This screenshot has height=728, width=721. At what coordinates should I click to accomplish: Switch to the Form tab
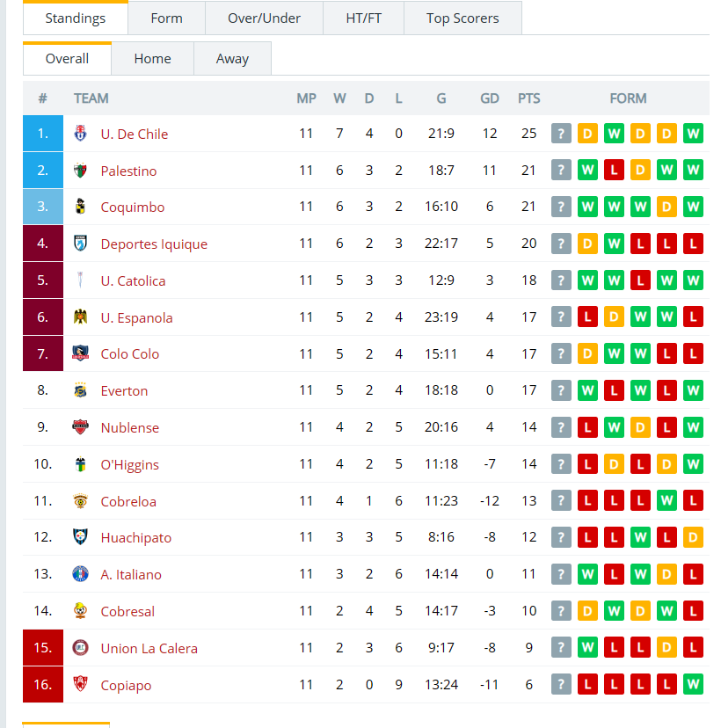(167, 18)
